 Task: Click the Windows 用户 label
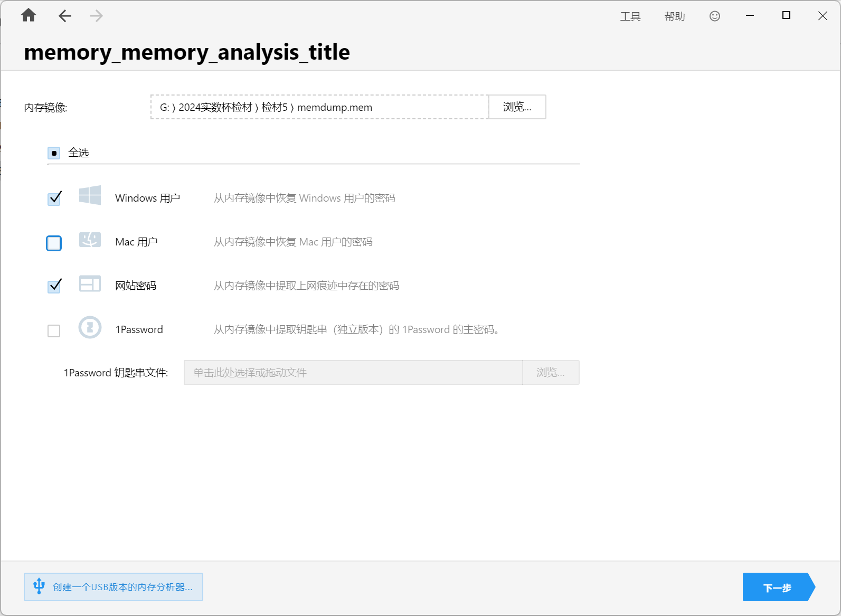(148, 198)
